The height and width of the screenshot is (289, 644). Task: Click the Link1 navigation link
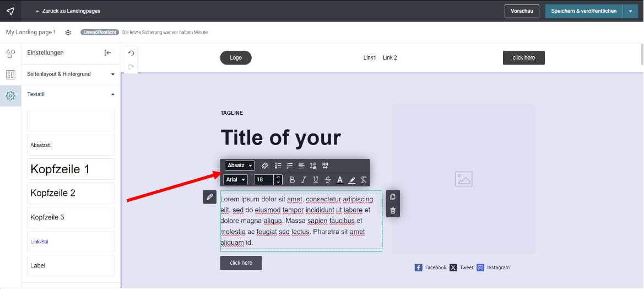[x=370, y=58]
